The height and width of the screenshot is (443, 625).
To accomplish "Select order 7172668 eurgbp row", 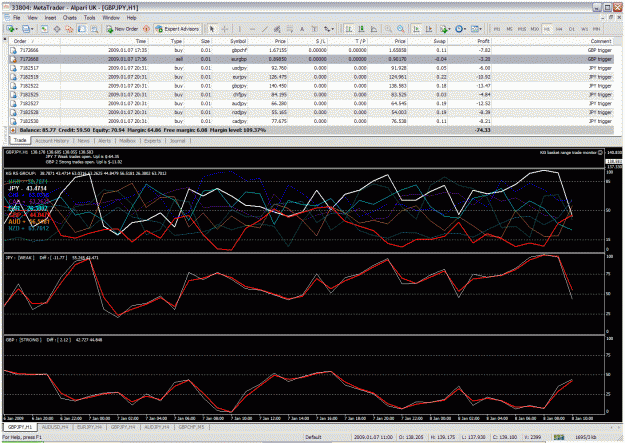I will click(311, 59).
